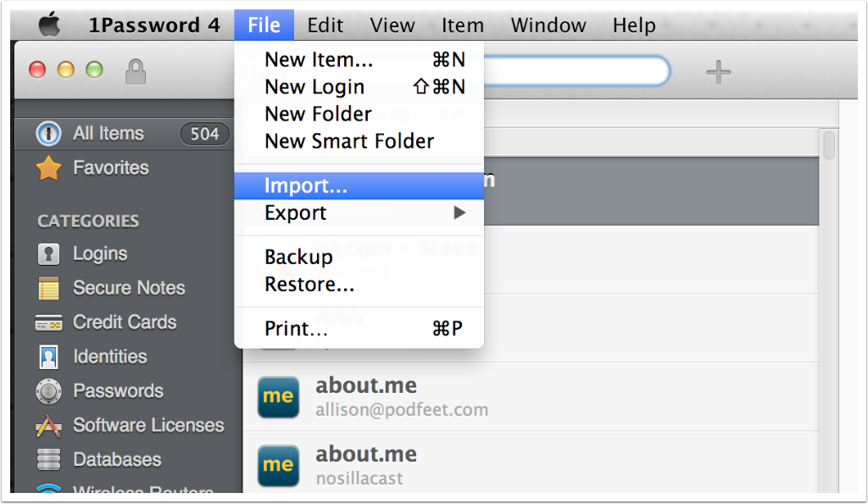Click the item list vertical scrollbar
Screen dimensions: 868x504
point(828,145)
